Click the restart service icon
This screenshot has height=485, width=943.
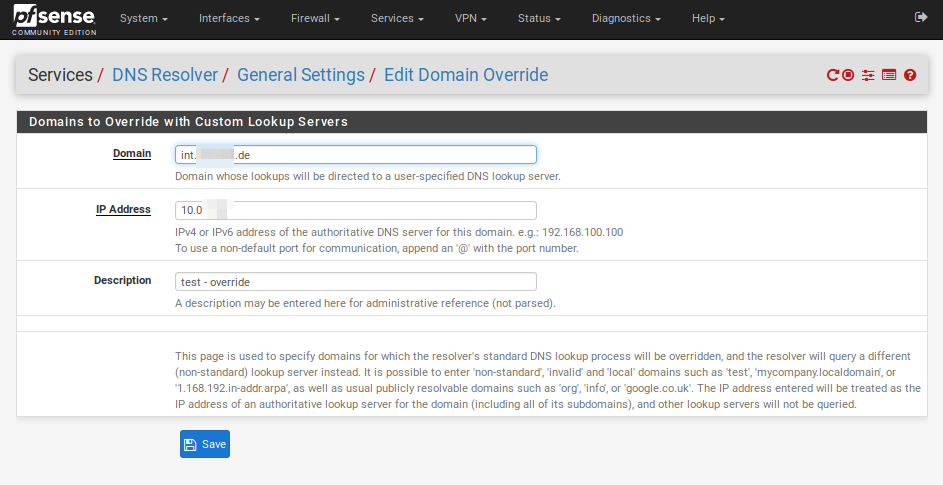832,75
